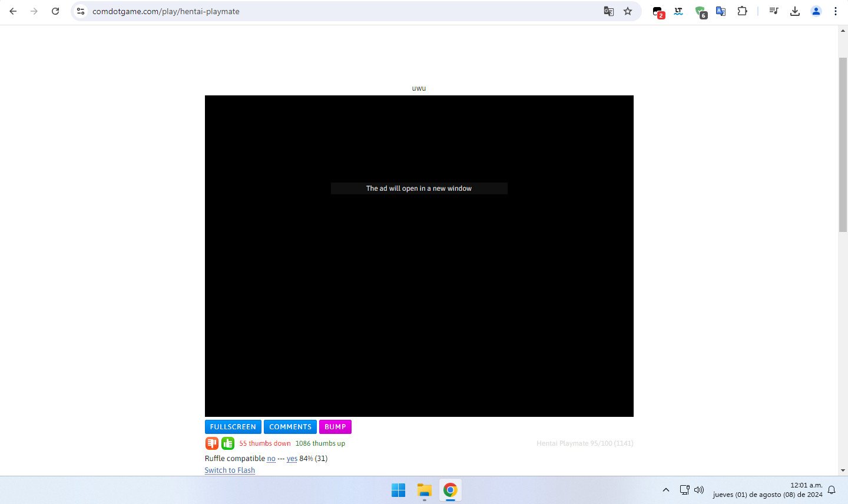This screenshot has height=504, width=848.
Task: Click the translate page icon
Action: point(609,11)
